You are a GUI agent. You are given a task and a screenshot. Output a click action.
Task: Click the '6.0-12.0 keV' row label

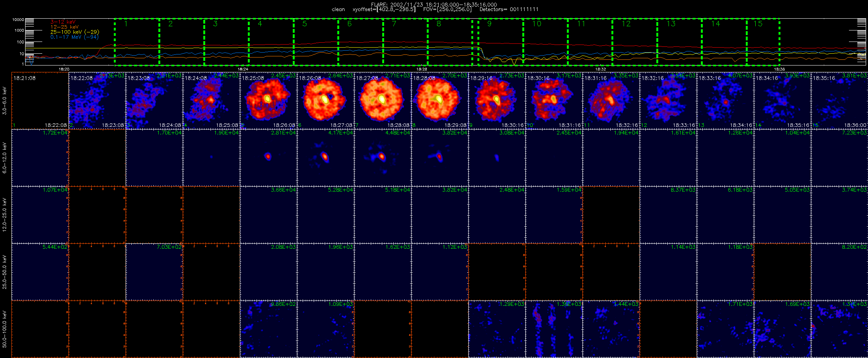click(5, 158)
